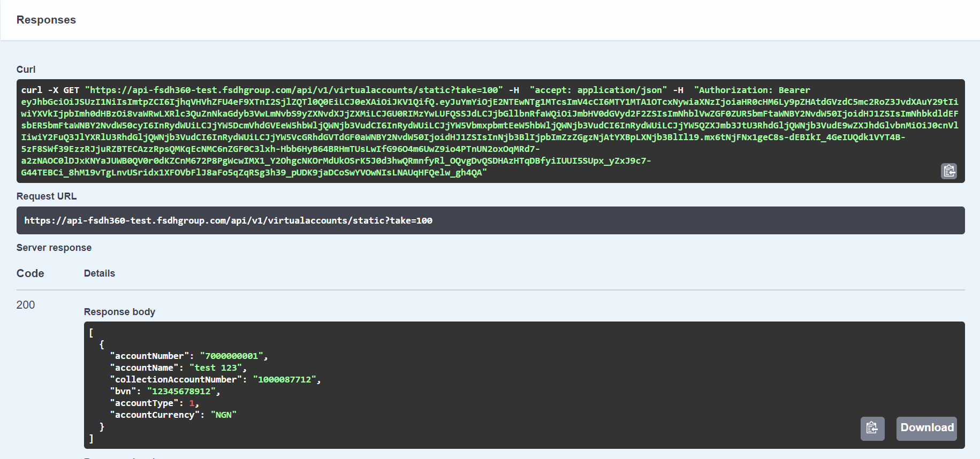Copy the curl command to clipboard
The image size is (980, 459).
[x=948, y=171]
